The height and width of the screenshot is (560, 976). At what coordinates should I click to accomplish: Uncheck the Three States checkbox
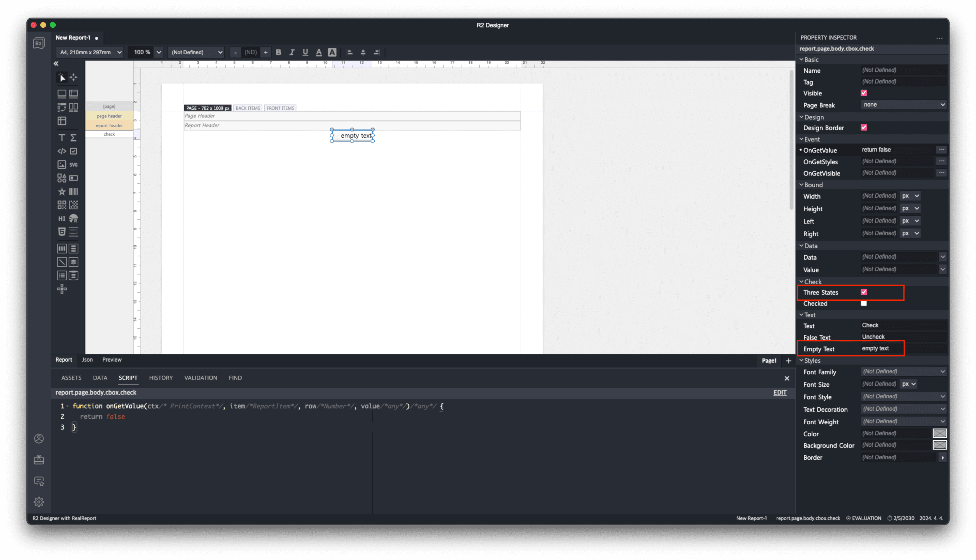[864, 292]
